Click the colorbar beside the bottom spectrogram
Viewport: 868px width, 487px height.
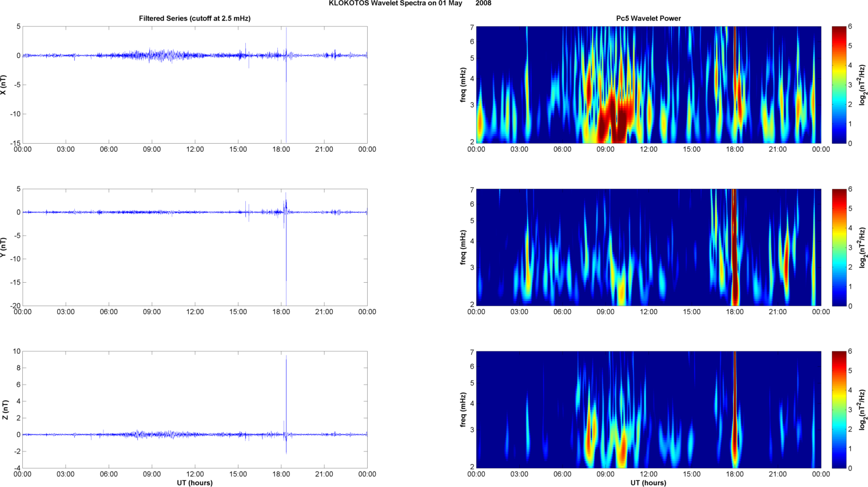point(839,410)
